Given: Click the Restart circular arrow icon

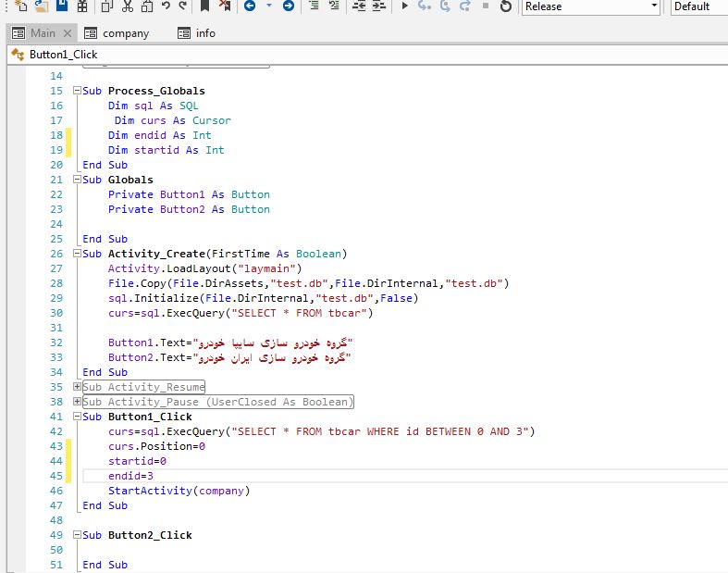Looking at the screenshot, I should pos(506,6).
